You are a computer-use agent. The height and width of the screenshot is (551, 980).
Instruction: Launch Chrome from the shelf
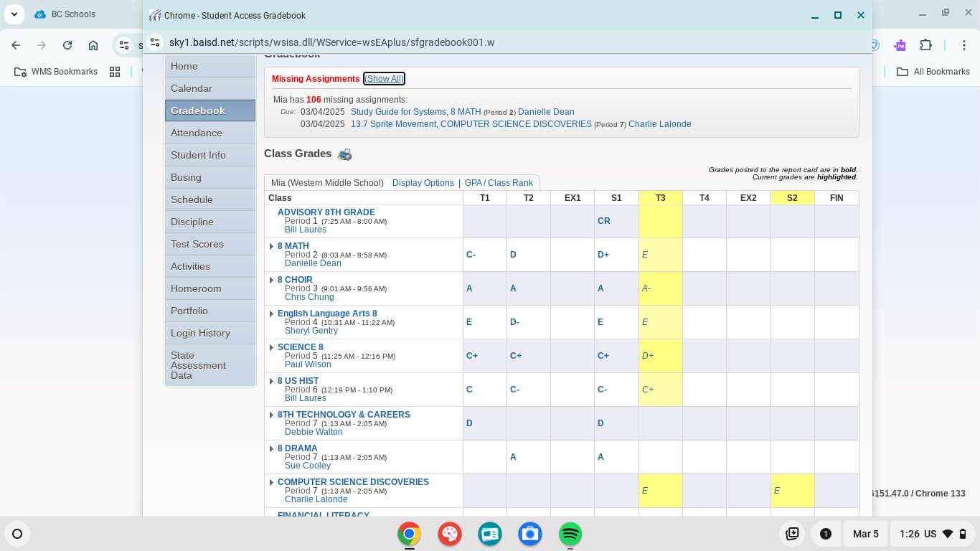point(410,534)
